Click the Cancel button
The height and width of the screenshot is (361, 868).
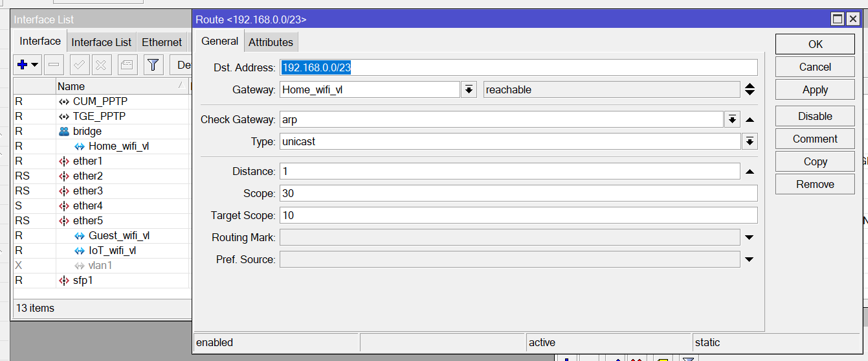[x=815, y=67]
